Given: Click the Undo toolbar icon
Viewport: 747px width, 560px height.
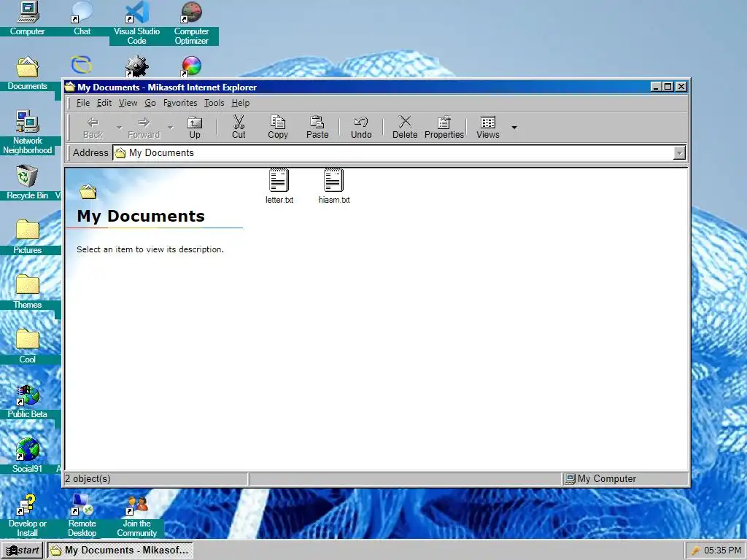Looking at the screenshot, I should click(361, 122).
